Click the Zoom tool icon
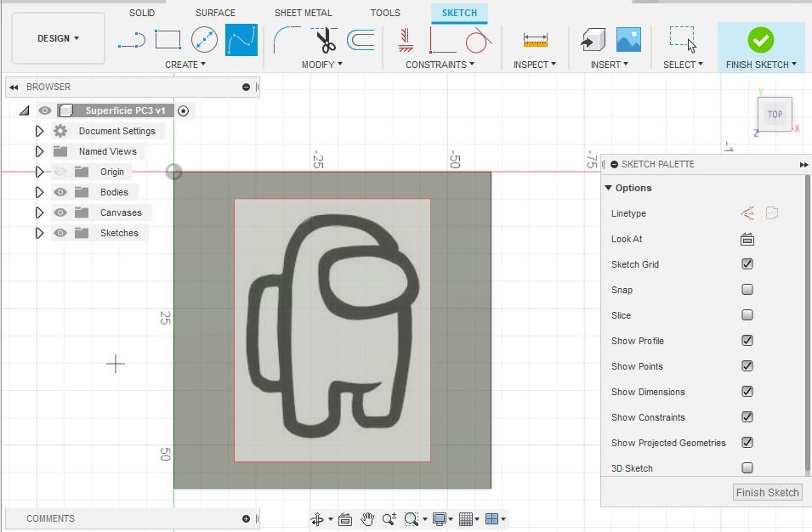The width and height of the screenshot is (812, 532). pyautogui.click(x=389, y=518)
